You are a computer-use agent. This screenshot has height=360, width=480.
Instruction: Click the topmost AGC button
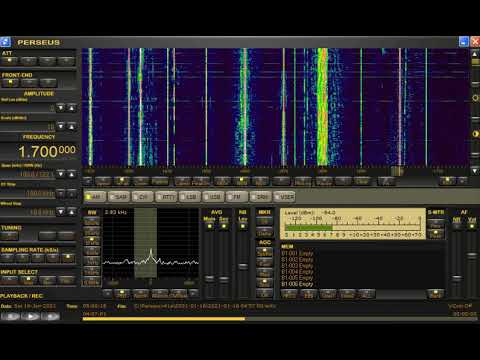click(x=264, y=252)
